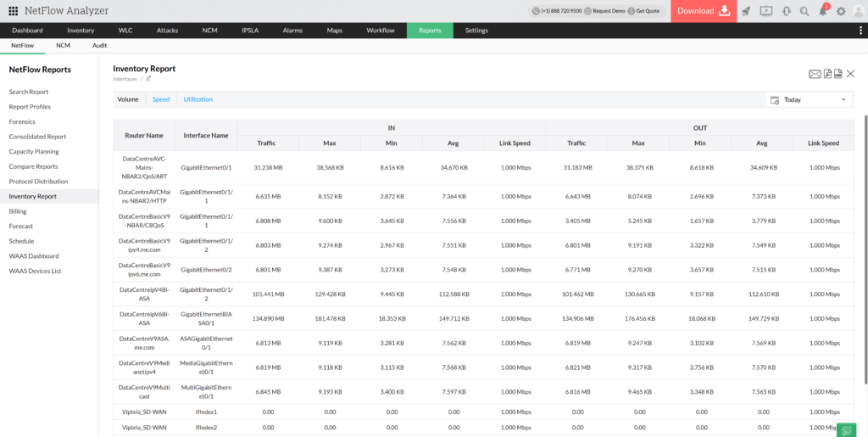Click the headset support icon

786,11
